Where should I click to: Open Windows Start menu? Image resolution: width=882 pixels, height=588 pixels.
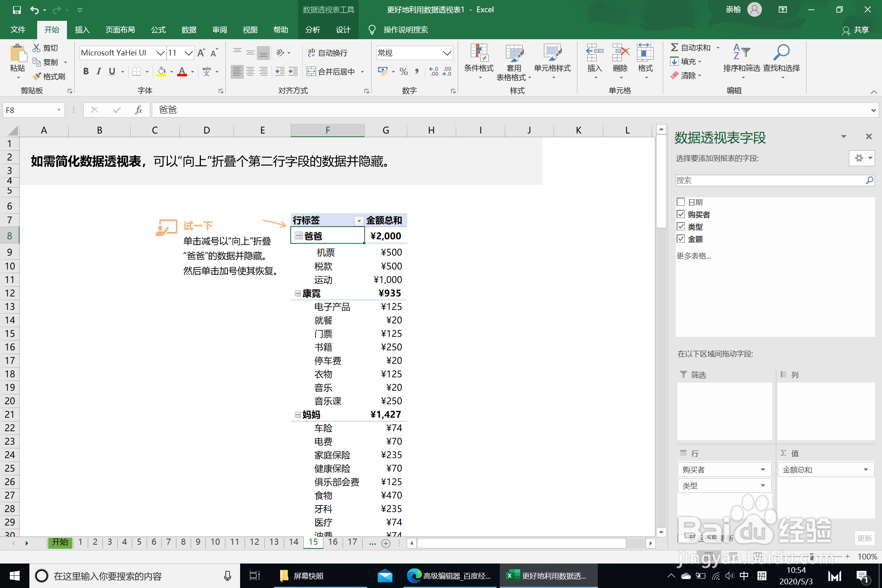coord(14,576)
